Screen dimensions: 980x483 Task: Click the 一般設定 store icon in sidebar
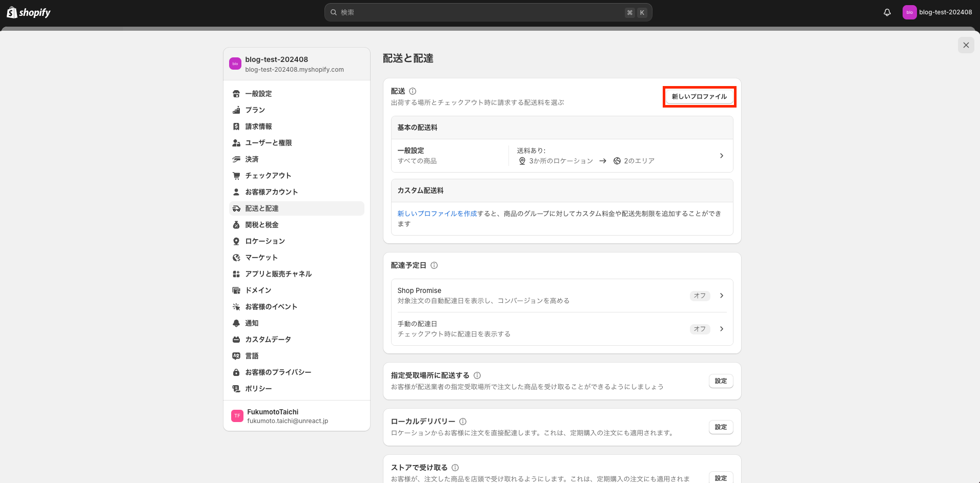click(236, 94)
